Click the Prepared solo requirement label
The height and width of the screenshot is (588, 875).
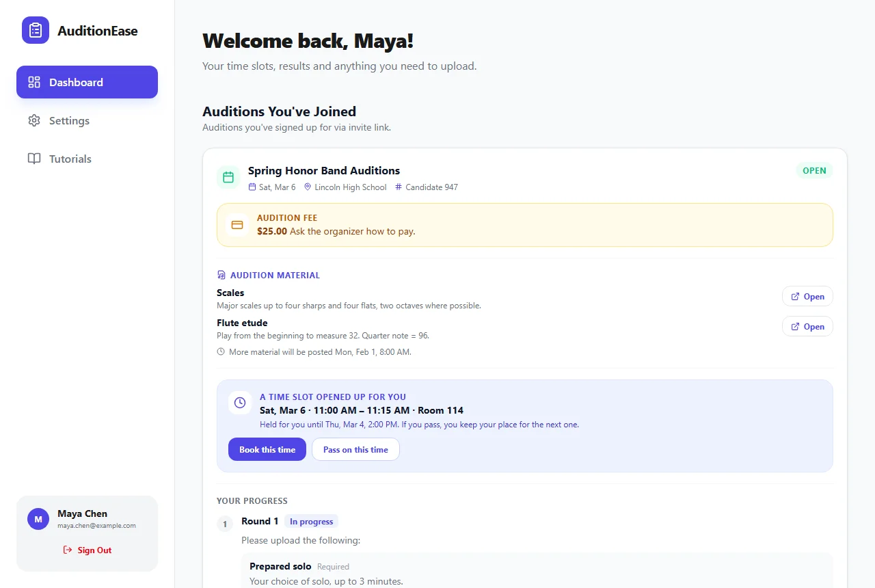[280, 566]
